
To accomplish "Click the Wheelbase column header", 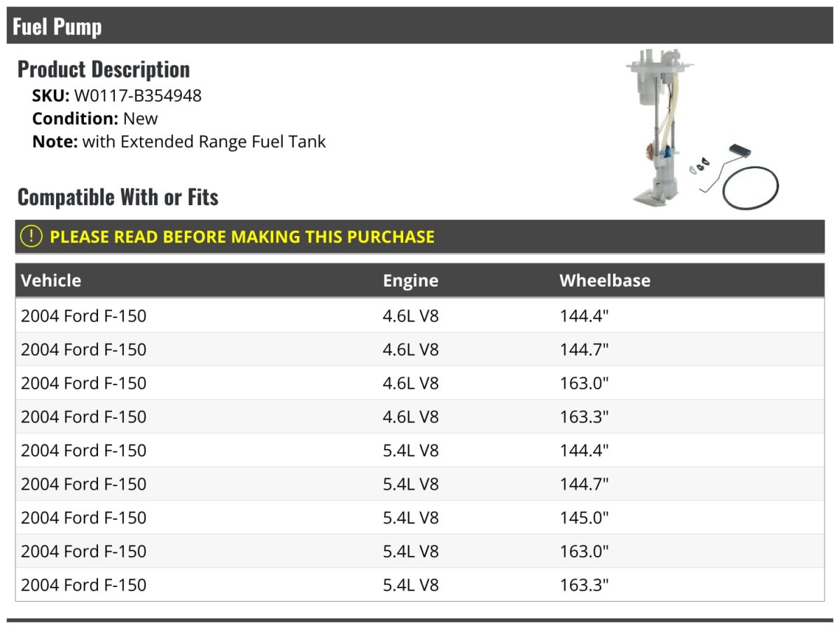I will [604, 281].
